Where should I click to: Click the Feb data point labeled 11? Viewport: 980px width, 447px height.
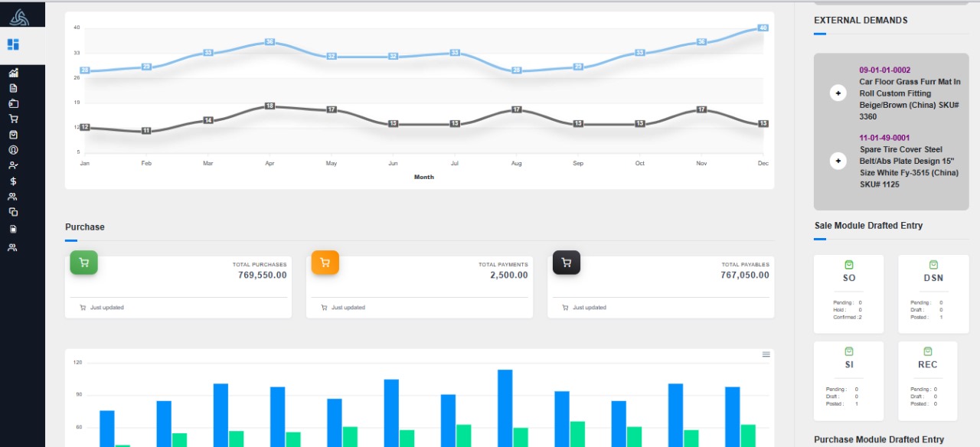pos(146,131)
